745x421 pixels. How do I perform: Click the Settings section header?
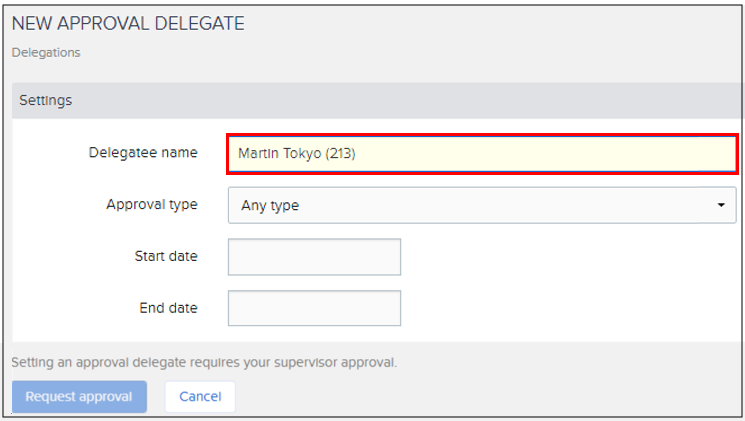[46, 101]
